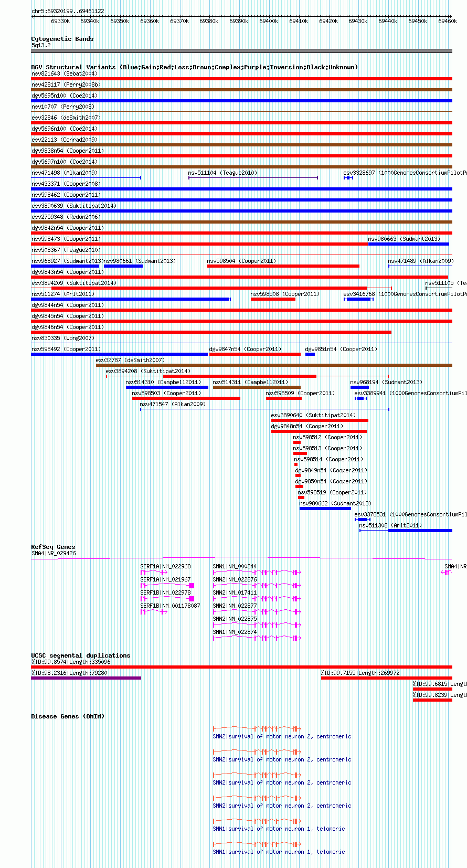The width and height of the screenshot is (467, 868).
Task: Open nsv508367 (Teague2010) variant
Action: [66, 250]
